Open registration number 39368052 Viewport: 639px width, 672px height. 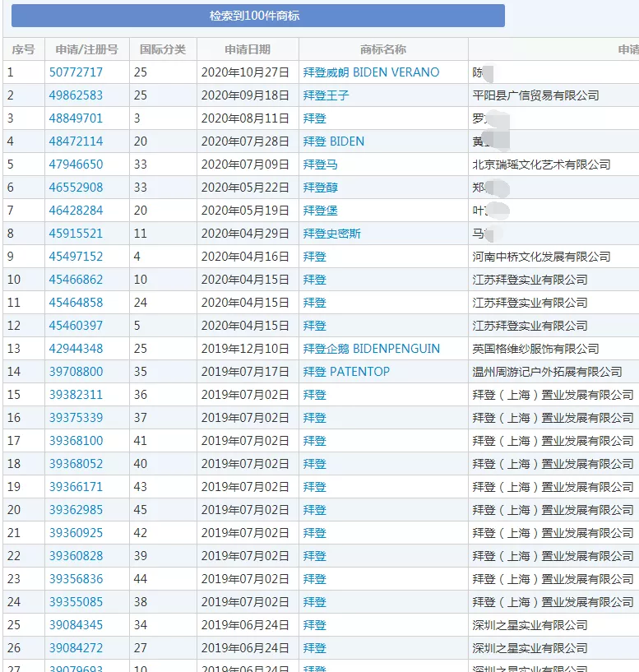coord(76,464)
